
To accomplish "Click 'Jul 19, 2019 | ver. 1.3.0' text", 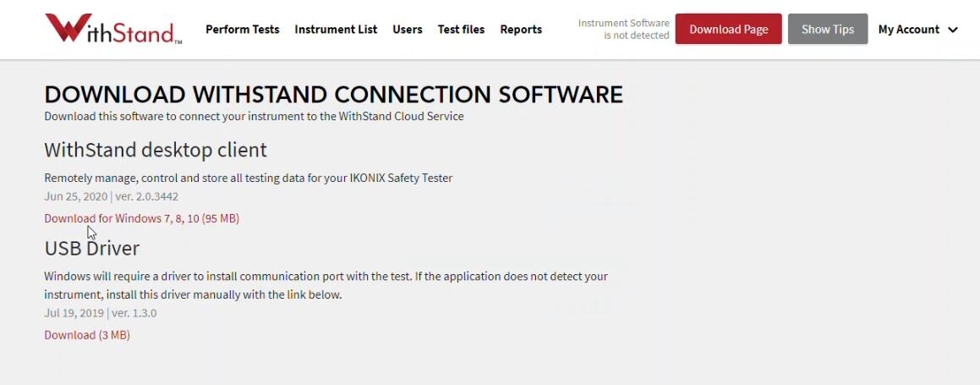I will 101,313.
